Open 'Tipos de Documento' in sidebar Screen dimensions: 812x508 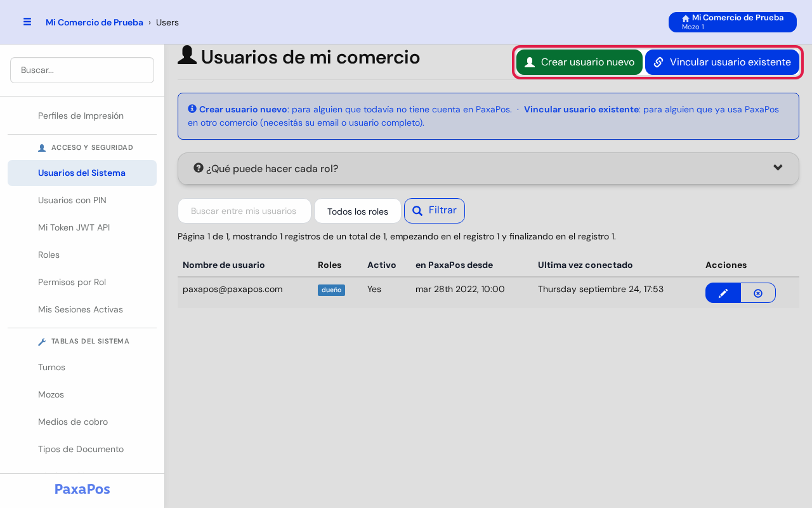coord(81,449)
